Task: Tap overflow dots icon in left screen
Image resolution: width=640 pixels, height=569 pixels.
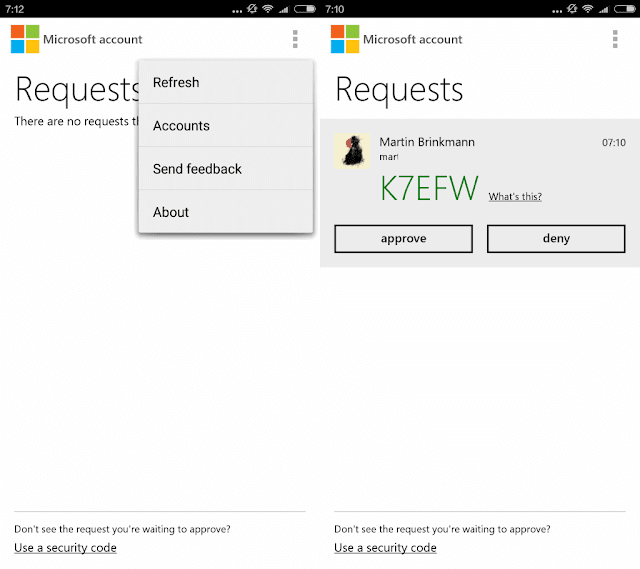Action: pyautogui.click(x=295, y=39)
